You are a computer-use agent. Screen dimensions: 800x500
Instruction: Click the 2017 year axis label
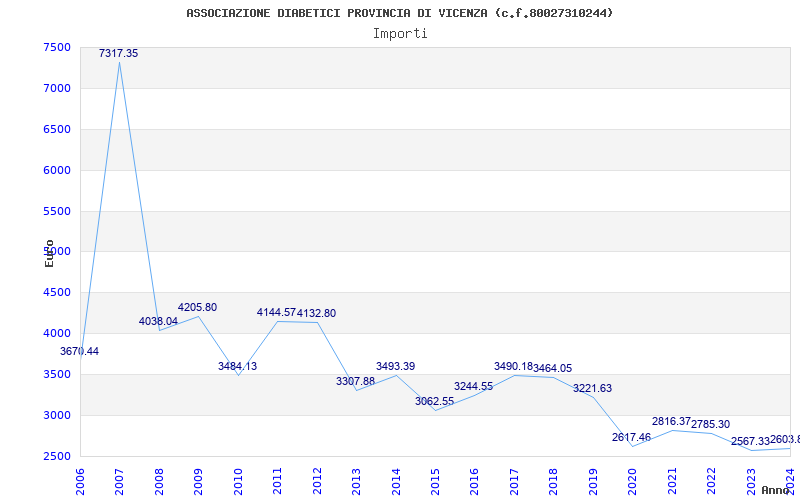click(x=514, y=481)
